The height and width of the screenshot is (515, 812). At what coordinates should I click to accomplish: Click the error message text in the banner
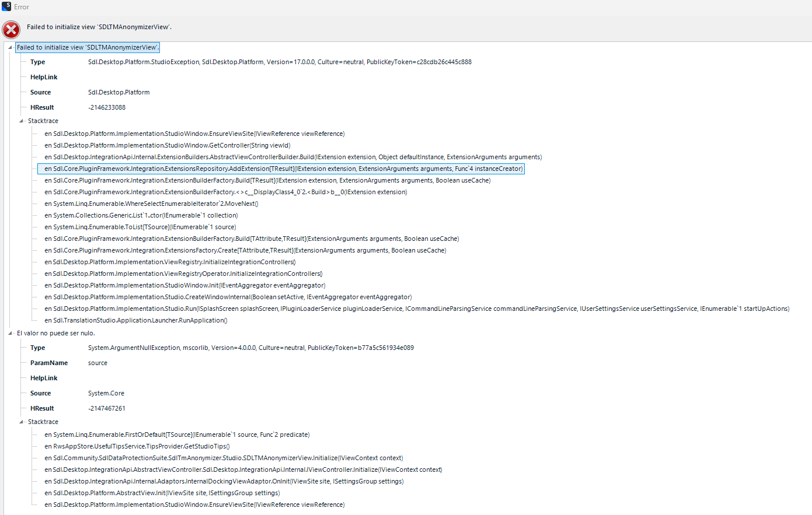tap(99, 27)
